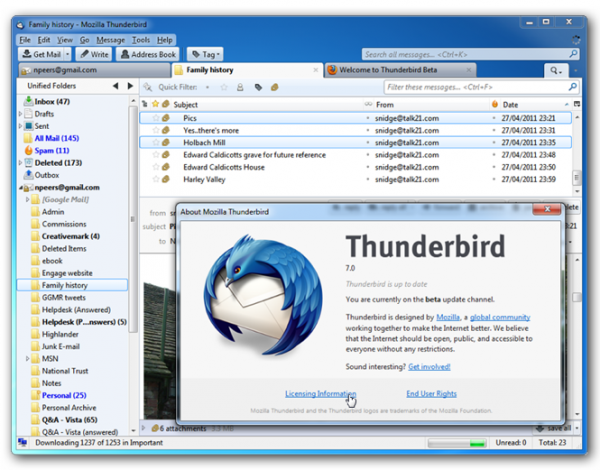Sort messages by Subject column
600x470 pixels.
[267, 104]
